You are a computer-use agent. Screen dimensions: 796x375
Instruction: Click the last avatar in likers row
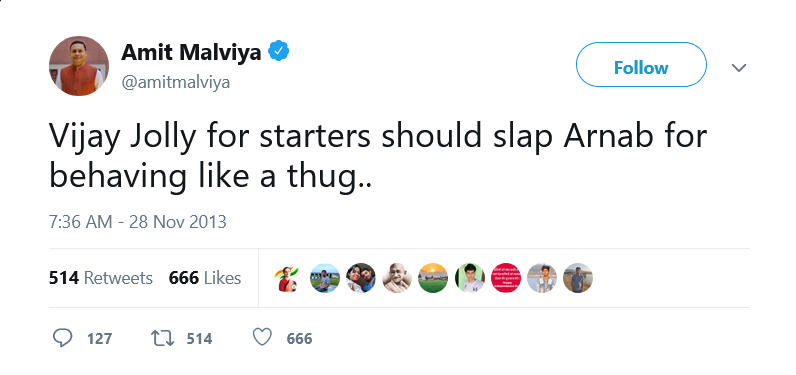click(578, 278)
